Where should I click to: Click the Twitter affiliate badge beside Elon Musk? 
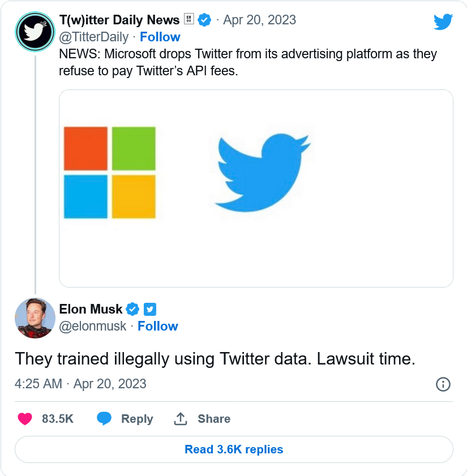click(x=149, y=309)
